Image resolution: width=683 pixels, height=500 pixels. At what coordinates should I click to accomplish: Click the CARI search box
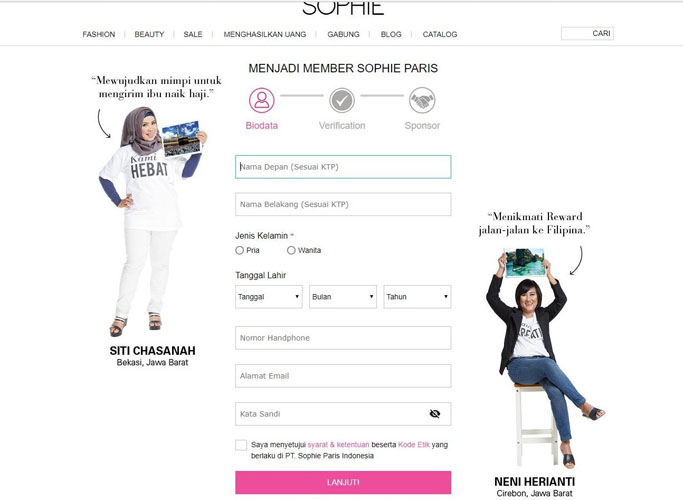tap(587, 34)
